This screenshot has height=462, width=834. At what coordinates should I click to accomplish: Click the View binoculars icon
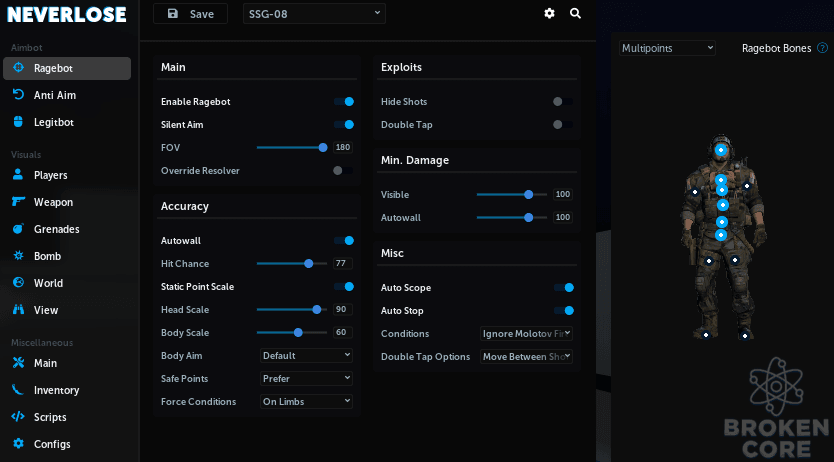tap(18, 309)
